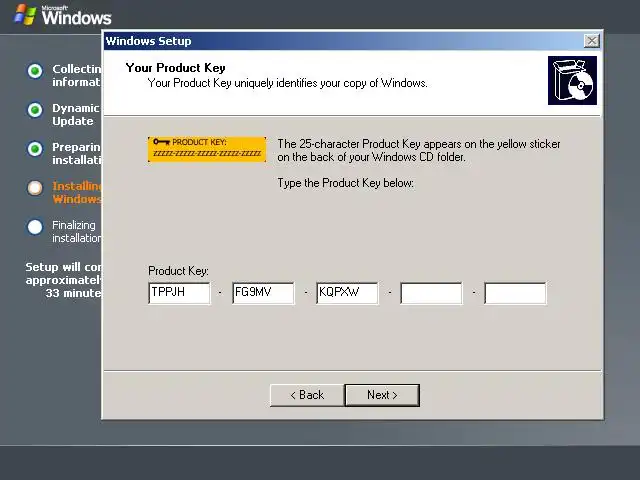Click the Installing Windows step indicator
The width and height of the screenshot is (640, 480).
[35, 188]
